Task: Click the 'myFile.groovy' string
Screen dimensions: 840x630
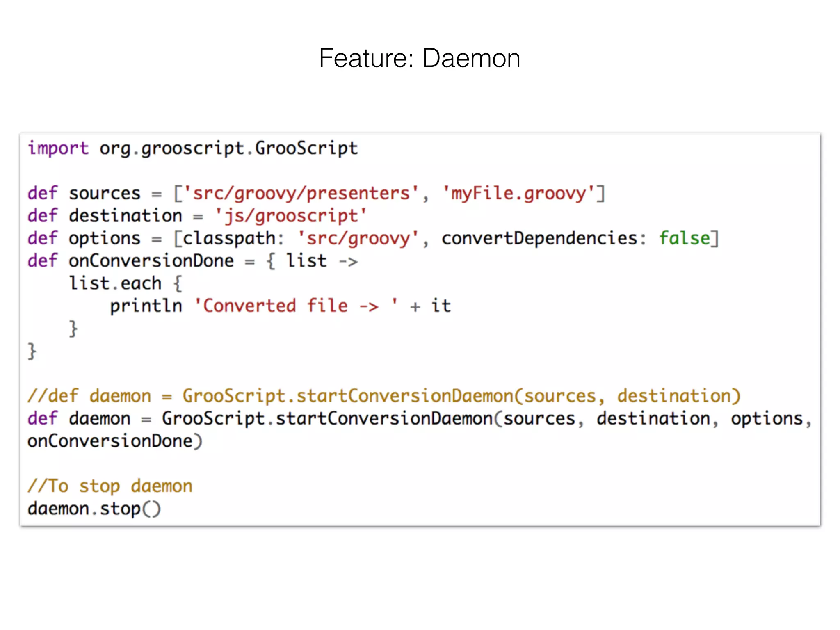Action: click(518, 193)
